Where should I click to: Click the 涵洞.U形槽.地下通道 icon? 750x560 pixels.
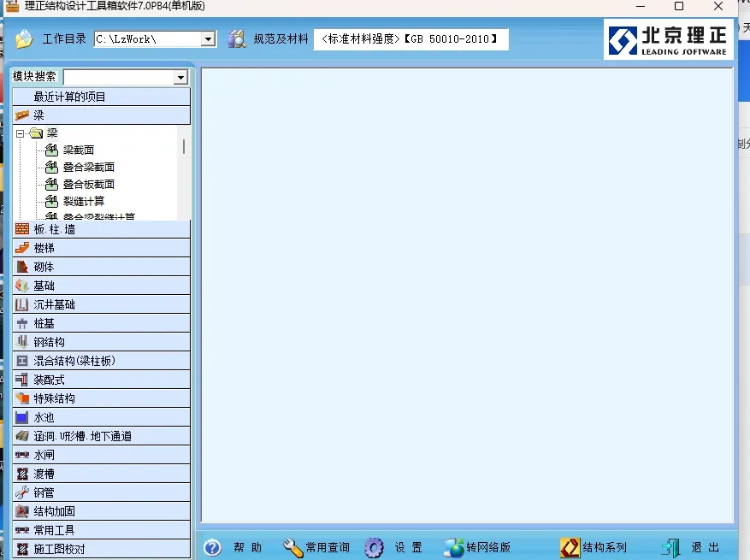pyautogui.click(x=22, y=436)
